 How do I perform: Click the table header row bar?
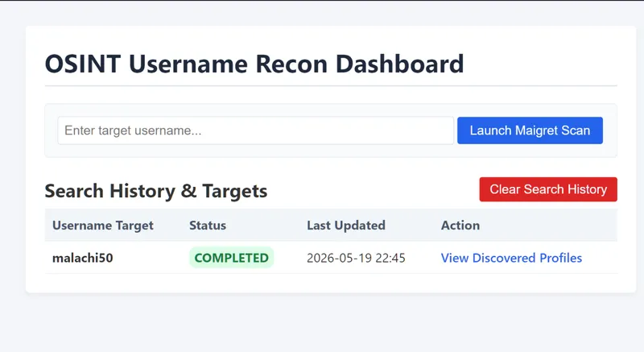331,225
